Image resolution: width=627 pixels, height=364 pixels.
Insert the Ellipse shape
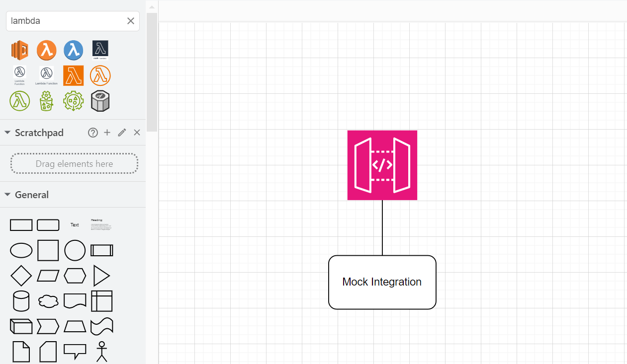click(21, 251)
